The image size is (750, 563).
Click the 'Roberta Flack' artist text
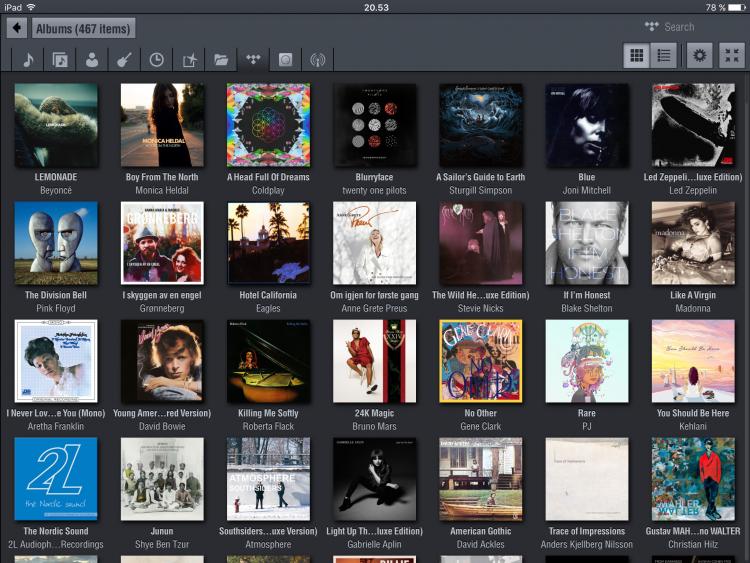268,426
